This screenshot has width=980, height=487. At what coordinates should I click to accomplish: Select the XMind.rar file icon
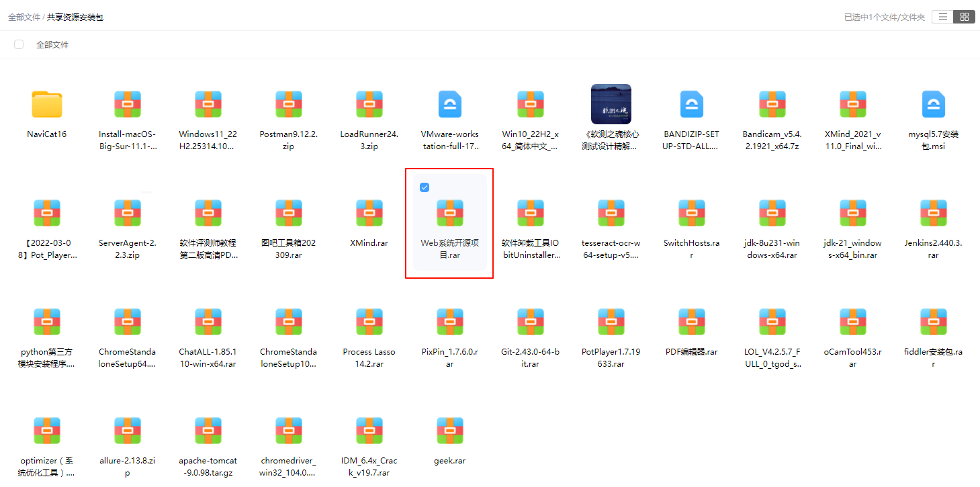click(369, 213)
